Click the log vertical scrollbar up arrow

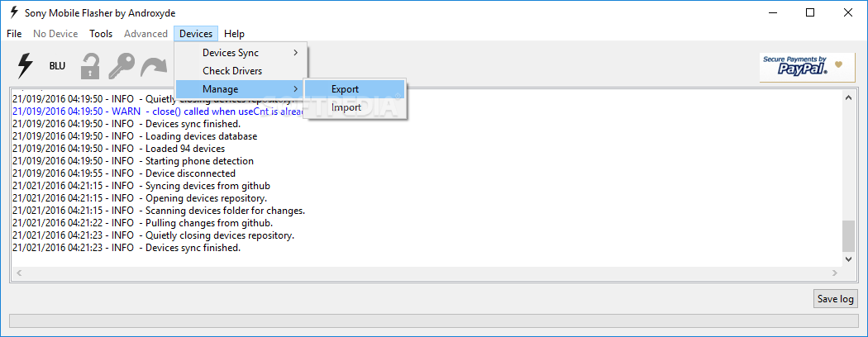pos(849,97)
